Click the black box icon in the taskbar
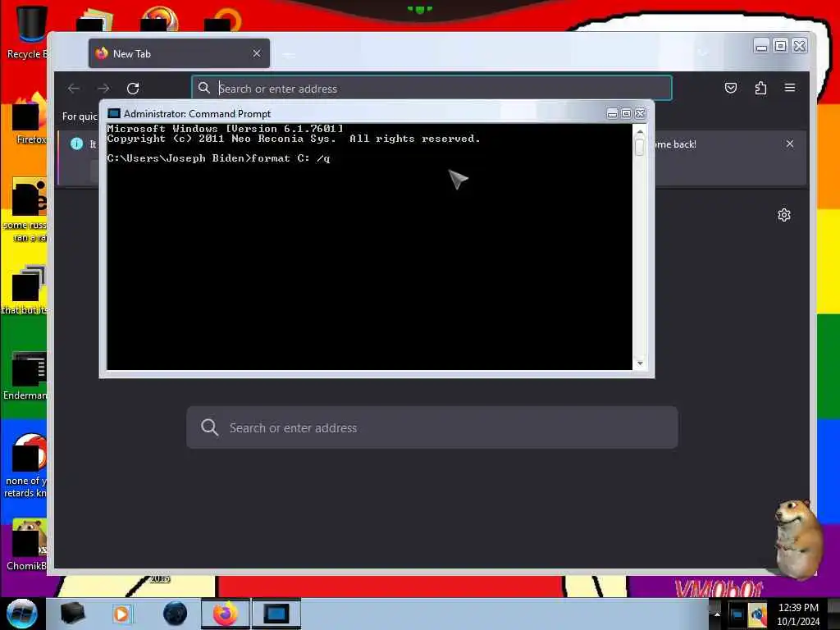 point(72,614)
